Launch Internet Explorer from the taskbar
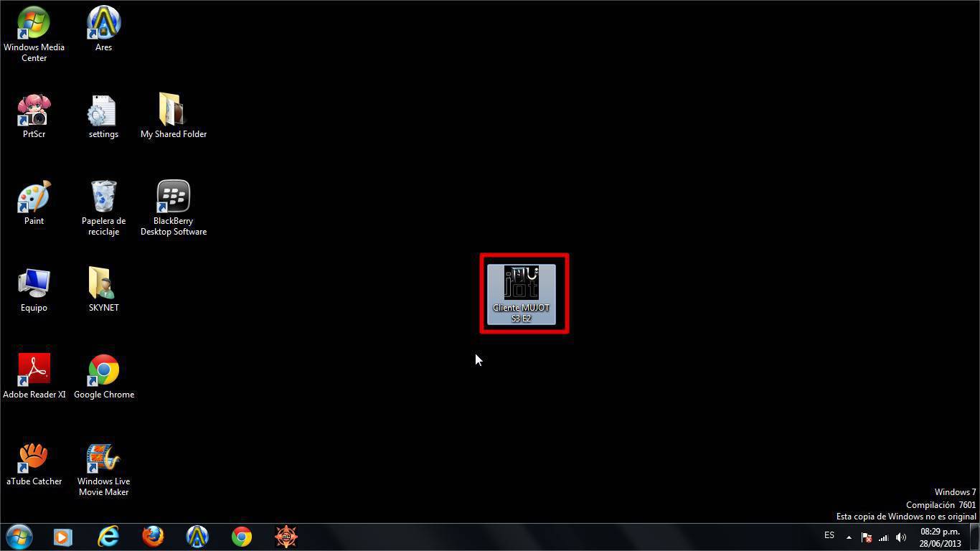The width and height of the screenshot is (980, 551). (108, 537)
